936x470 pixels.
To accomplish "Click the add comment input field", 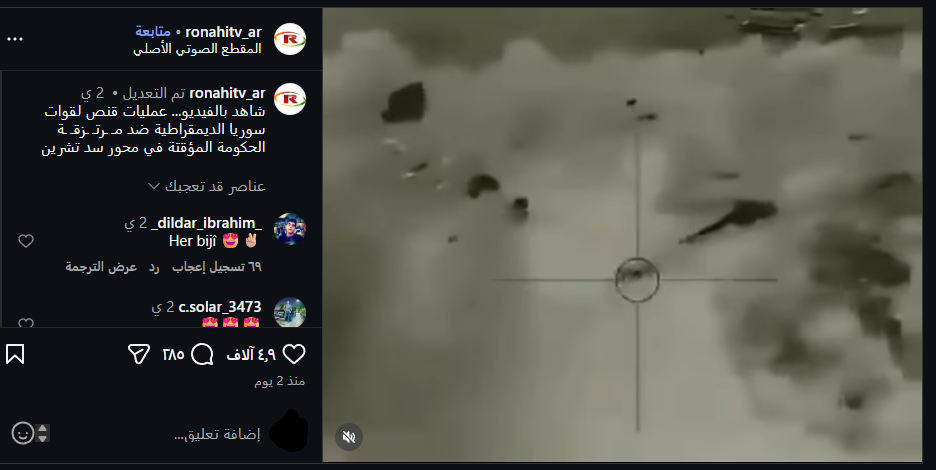I will 217,434.
